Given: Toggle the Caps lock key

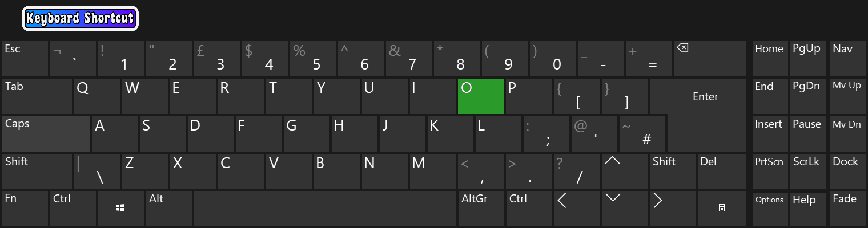Looking at the screenshot, I should coord(46,134).
